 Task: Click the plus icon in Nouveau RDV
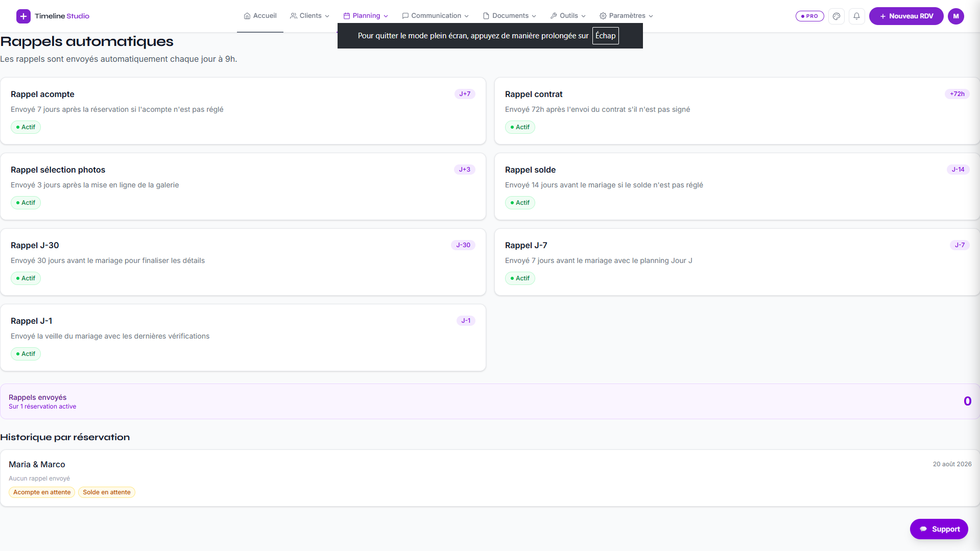click(883, 16)
